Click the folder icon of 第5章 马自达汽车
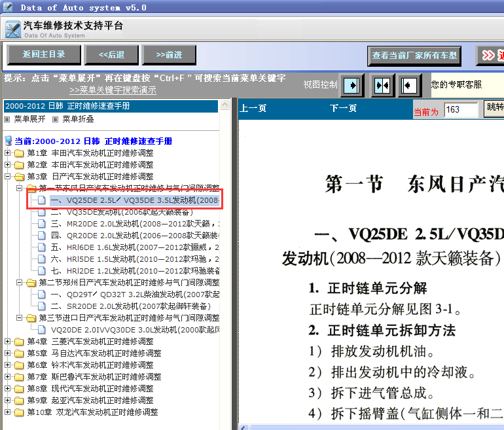 pos(19,353)
